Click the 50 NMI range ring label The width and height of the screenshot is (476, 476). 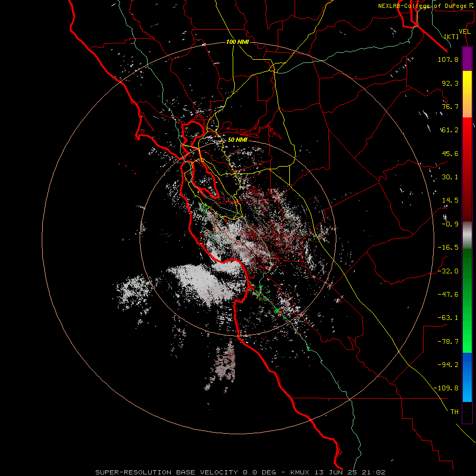(237, 140)
